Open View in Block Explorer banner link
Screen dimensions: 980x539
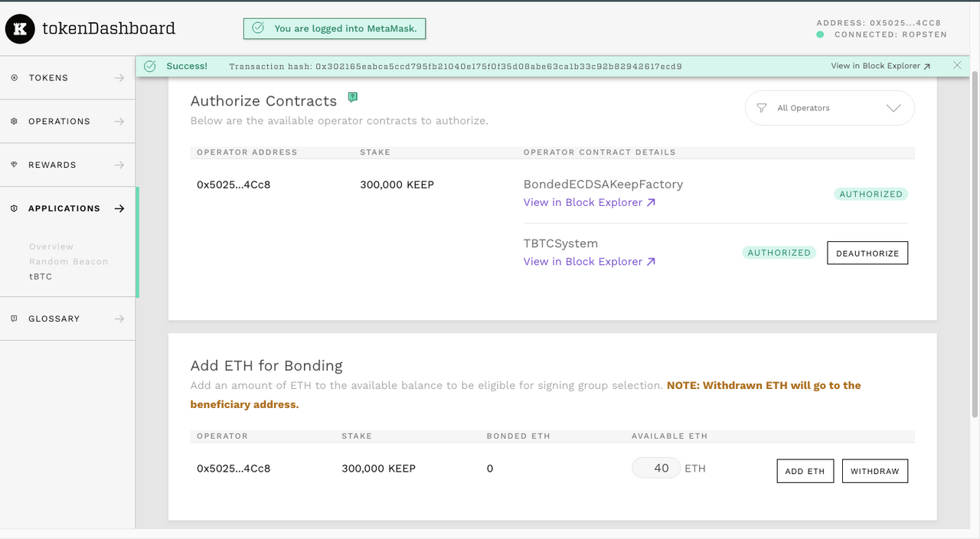coord(880,66)
